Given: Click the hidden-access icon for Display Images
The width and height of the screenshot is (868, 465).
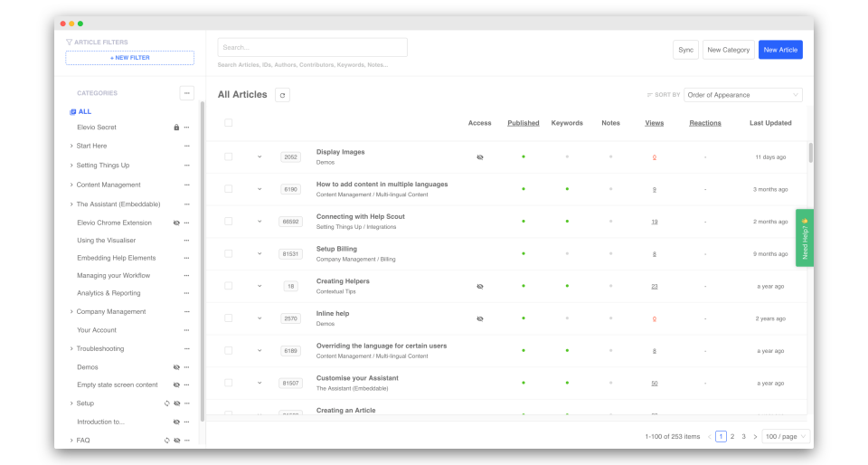Looking at the screenshot, I should click(480, 157).
